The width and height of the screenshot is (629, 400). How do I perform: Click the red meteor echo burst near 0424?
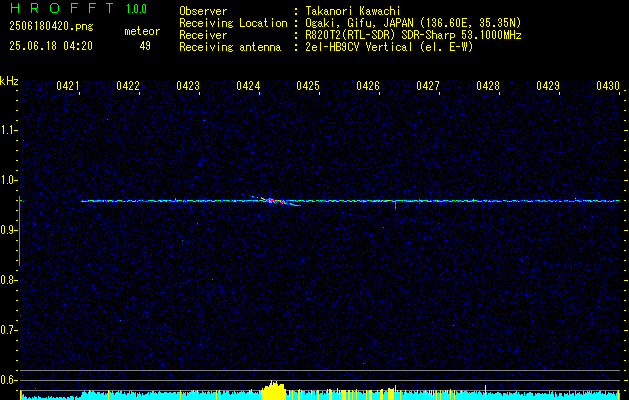pos(273,200)
